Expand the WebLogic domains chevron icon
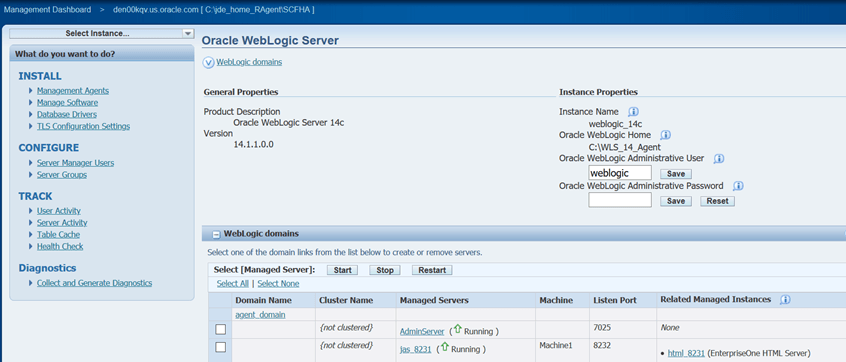846x362 pixels. pos(208,63)
